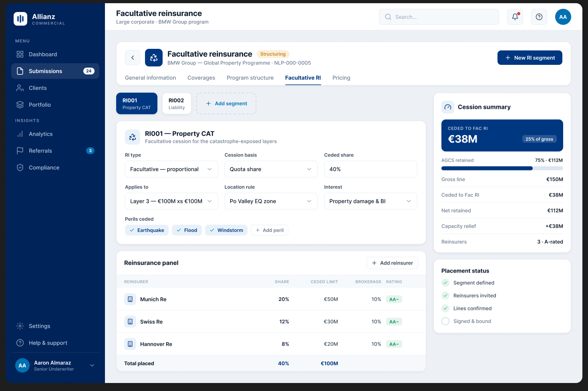The image size is (588, 391).
Task: Click the Munich Re building icon
Action: click(x=130, y=299)
